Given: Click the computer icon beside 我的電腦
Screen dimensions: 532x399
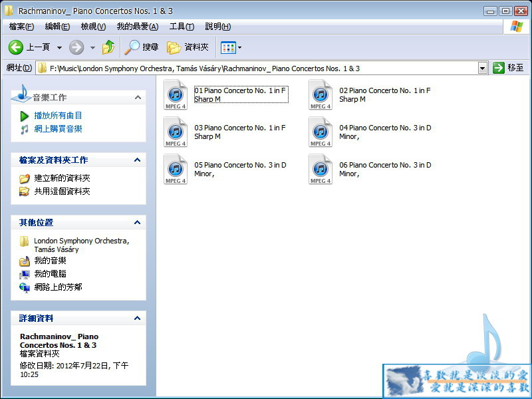Looking at the screenshot, I should (25, 274).
